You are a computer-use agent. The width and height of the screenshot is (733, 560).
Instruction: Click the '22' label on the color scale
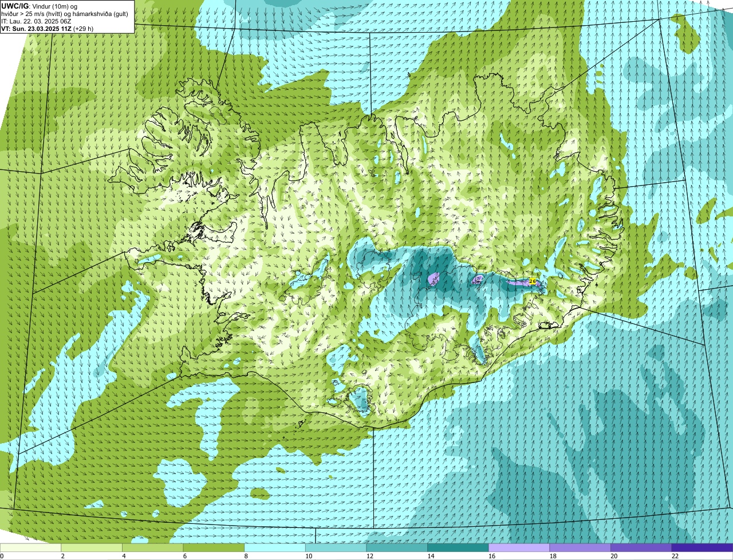pyautogui.click(x=675, y=556)
